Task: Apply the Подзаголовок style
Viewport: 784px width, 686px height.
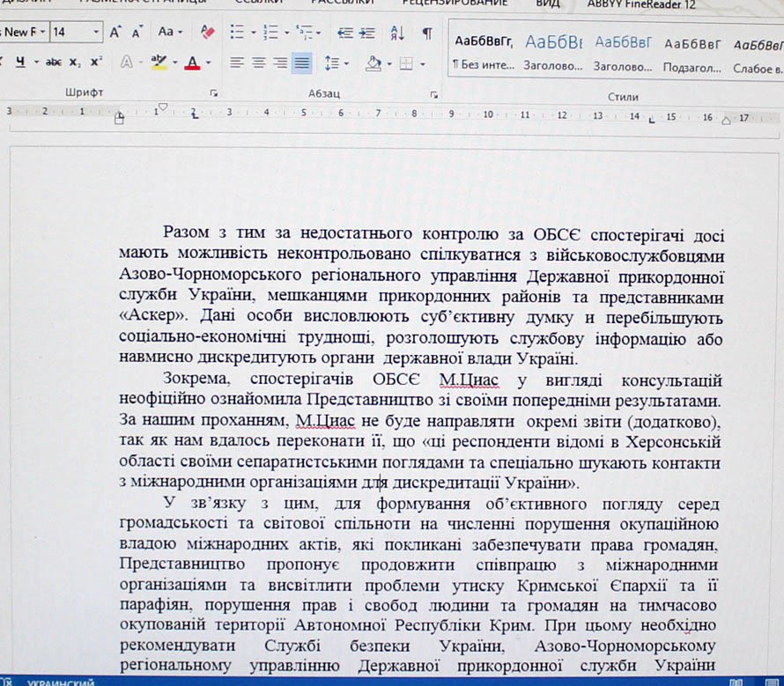Action: [692, 53]
